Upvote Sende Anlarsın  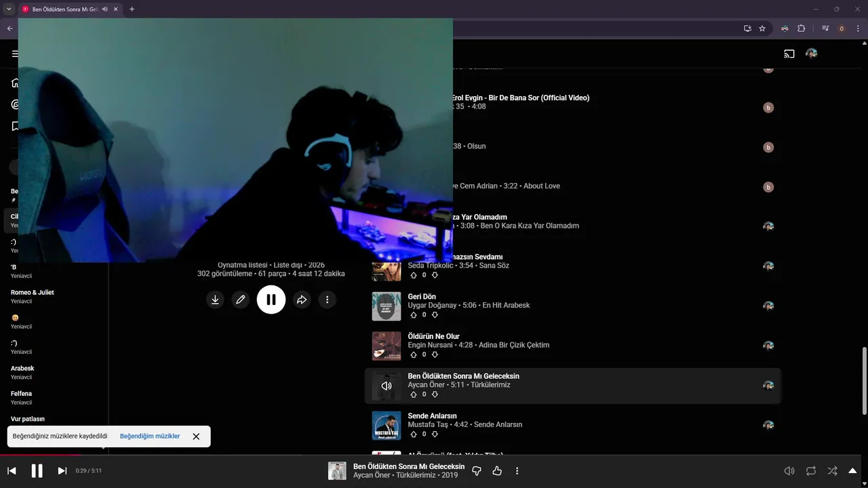(x=414, y=434)
